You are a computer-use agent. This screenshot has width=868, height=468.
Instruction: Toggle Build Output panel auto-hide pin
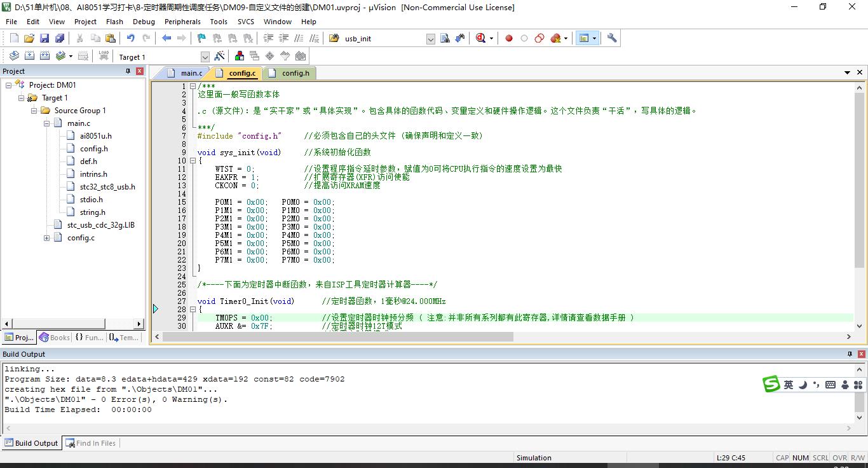(x=850, y=354)
